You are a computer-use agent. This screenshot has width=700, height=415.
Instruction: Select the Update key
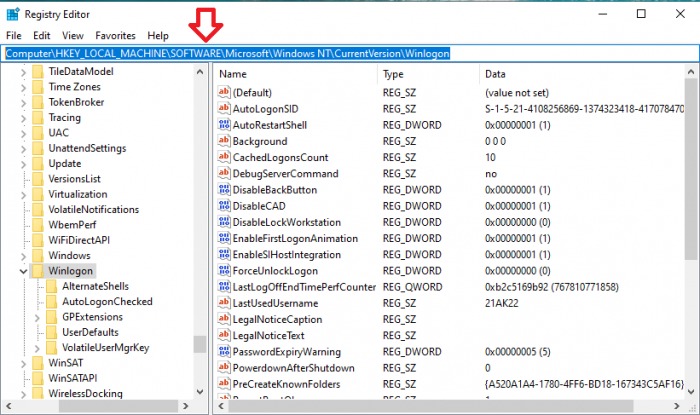coord(65,163)
